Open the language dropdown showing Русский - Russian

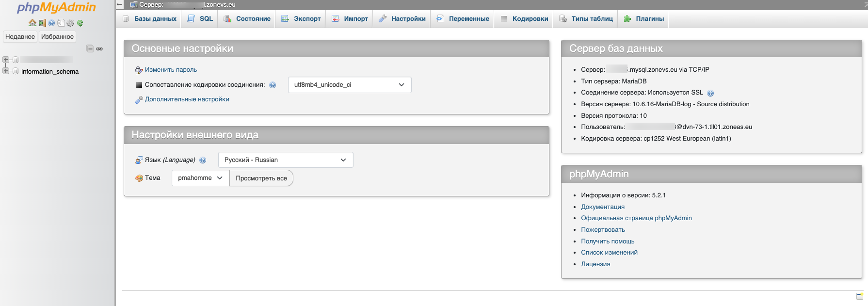point(285,160)
